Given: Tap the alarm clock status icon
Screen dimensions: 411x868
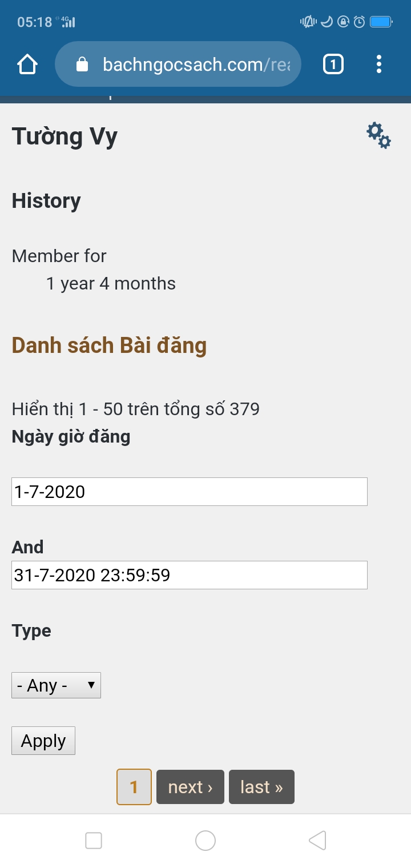Looking at the screenshot, I should point(359,22).
